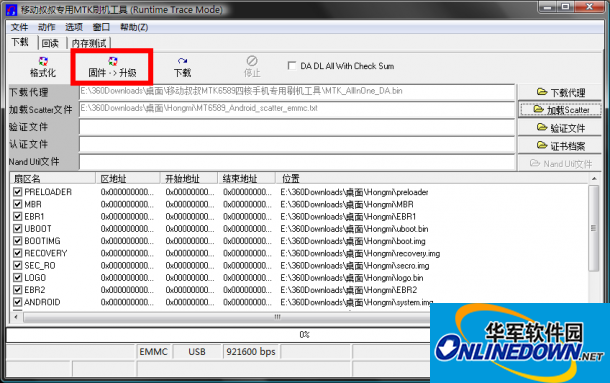Close the flash tool window

tap(589, 7)
